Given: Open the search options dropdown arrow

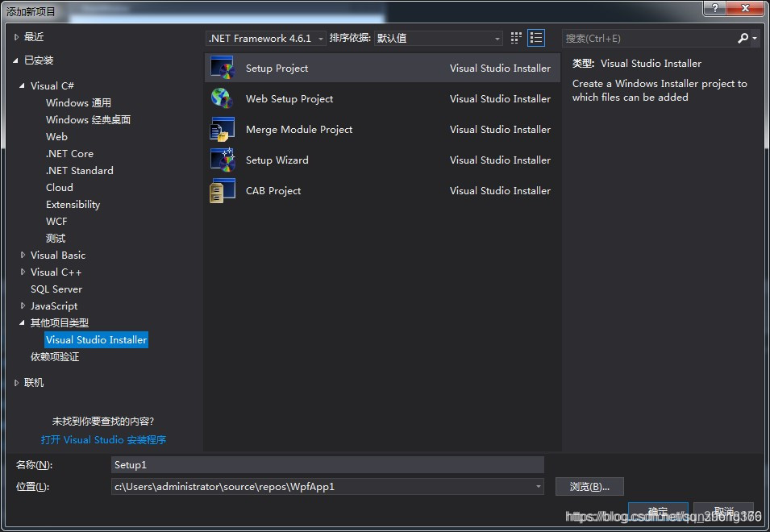Looking at the screenshot, I should pos(755,38).
